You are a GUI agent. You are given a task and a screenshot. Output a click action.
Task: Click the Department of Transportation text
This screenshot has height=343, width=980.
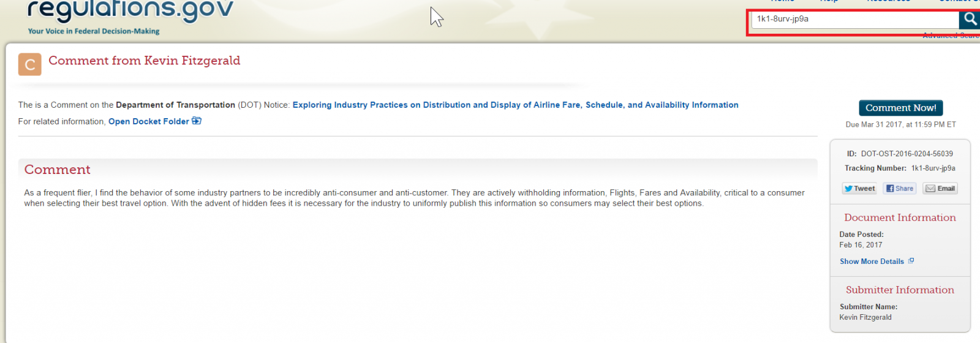click(175, 105)
